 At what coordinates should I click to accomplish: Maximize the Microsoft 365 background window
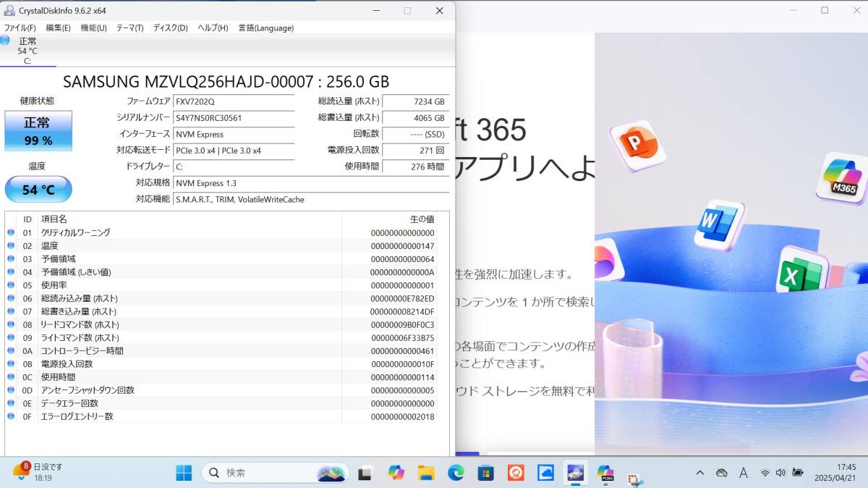[x=825, y=10]
